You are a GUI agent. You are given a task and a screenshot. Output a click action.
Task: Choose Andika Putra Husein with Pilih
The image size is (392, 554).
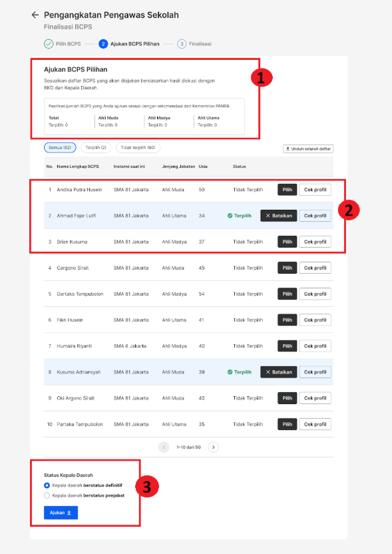[x=287, y=190]
